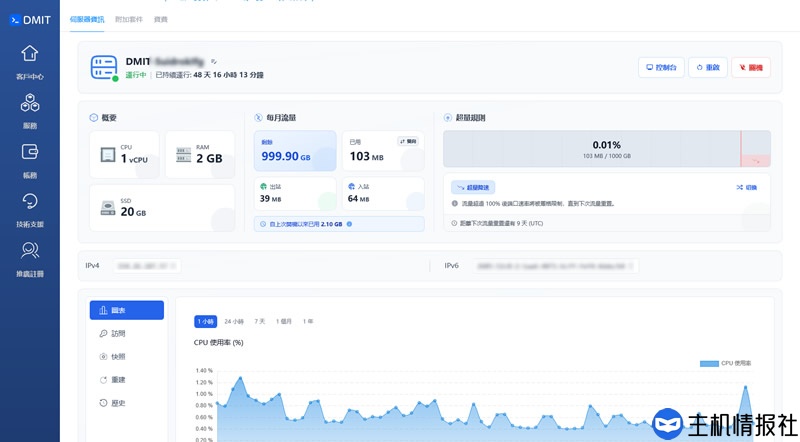
Task: Switch to the 伺服器資訊 tab
Action: 87,19
